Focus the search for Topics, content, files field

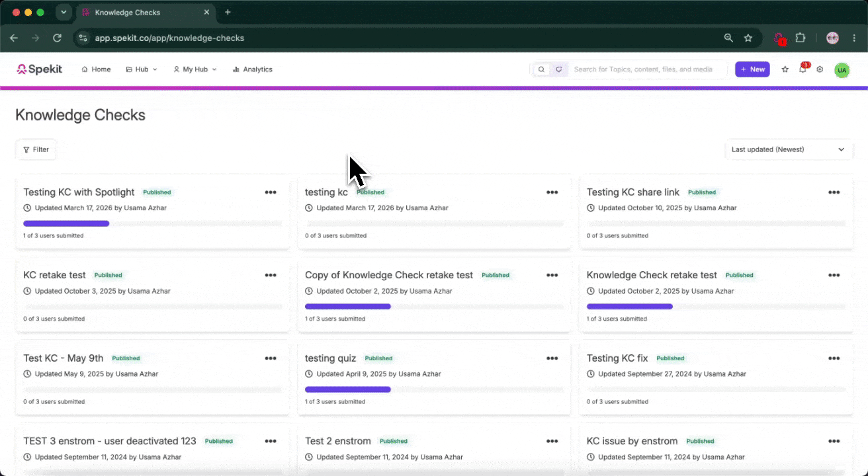[645, 69]
